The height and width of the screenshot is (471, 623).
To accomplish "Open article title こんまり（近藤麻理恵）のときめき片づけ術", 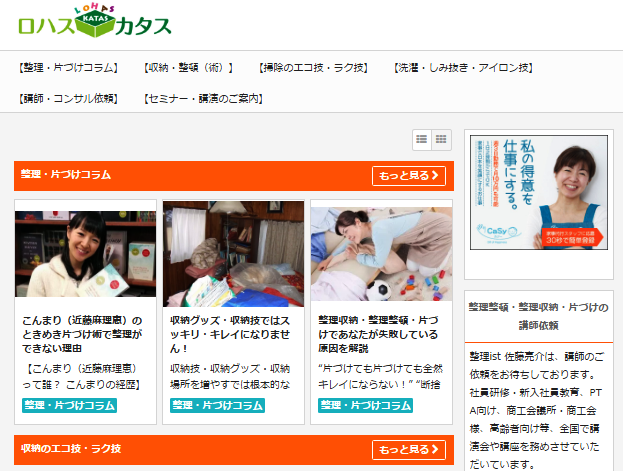I will pos(82,334).
